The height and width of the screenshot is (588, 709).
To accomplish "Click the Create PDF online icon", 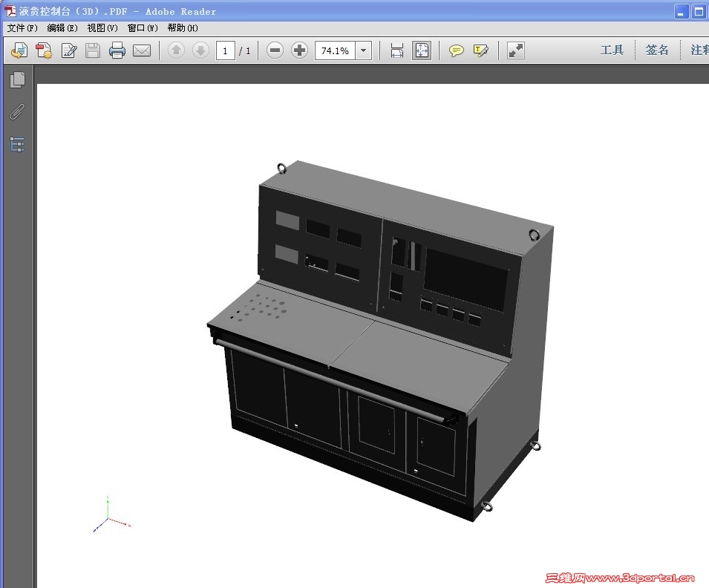I will coord(19,50).
